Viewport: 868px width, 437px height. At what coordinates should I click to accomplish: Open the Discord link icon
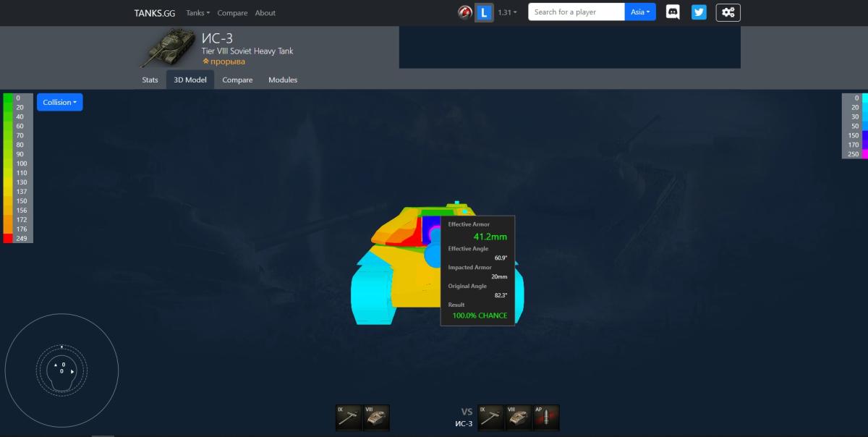[x=673, y=12]
